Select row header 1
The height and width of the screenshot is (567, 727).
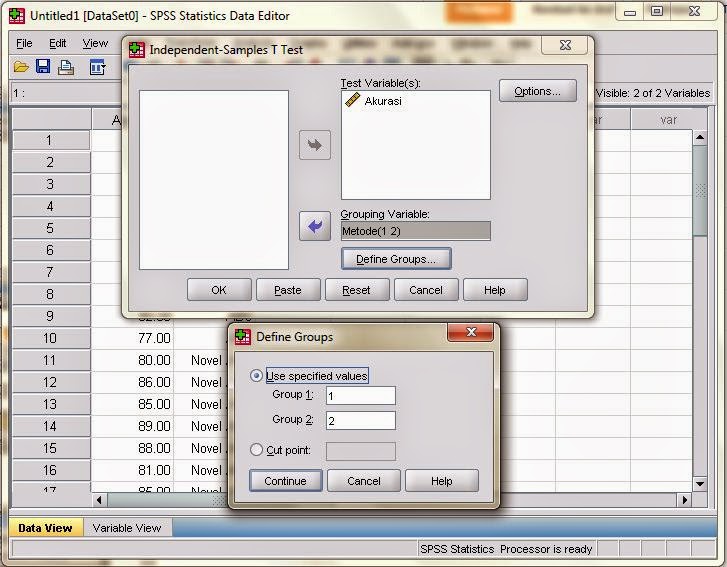pos(51,140)
